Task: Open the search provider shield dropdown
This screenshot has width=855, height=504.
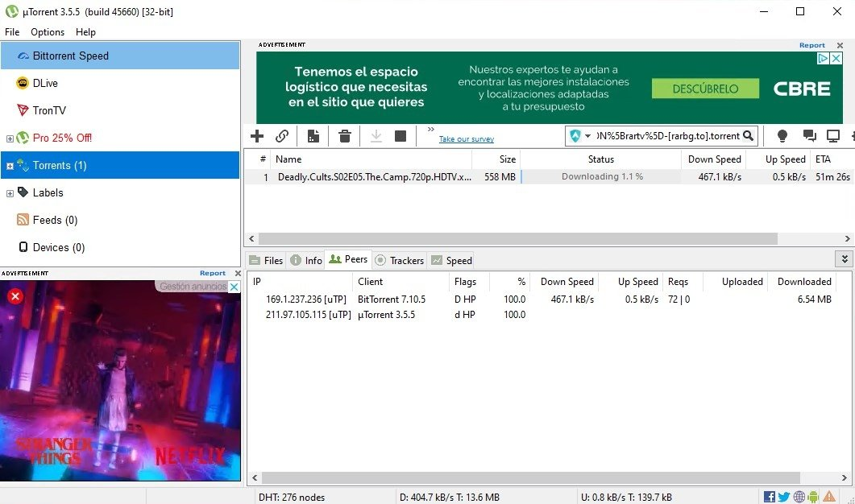Action: tap(580, 136)
